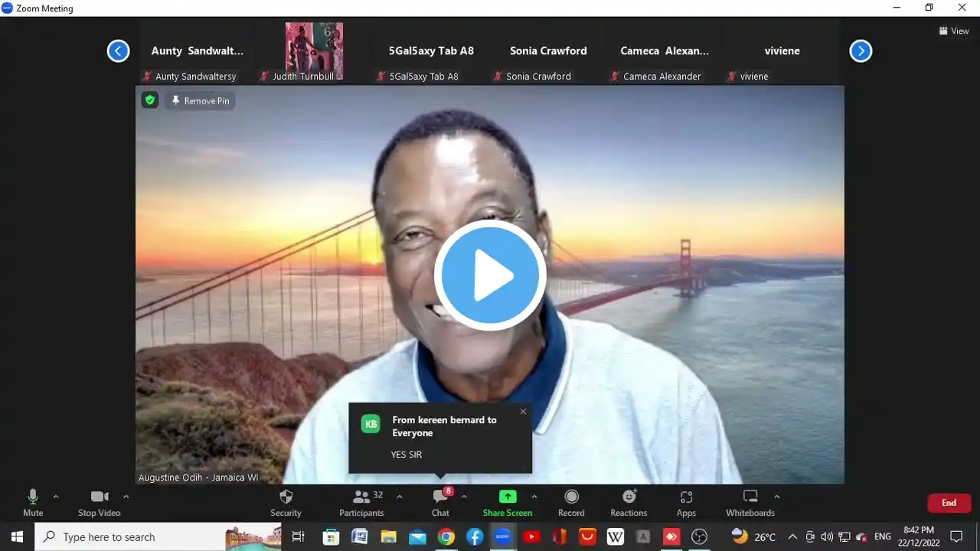This screenshot has height=551, width=980.
Task: Click the green encryption shield badge
Action: point(150,100)
